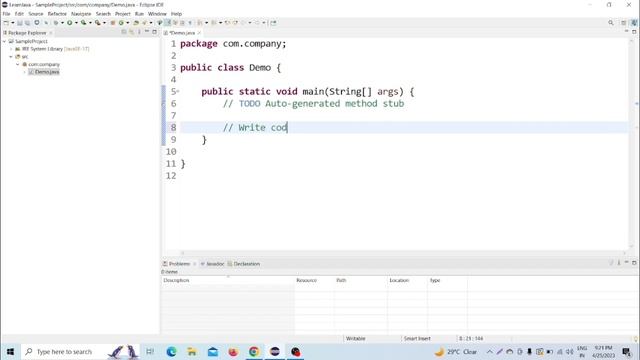This screenshot has width=640, height=360.
Task: Sort by Description column header
Action: coord(227,280)
